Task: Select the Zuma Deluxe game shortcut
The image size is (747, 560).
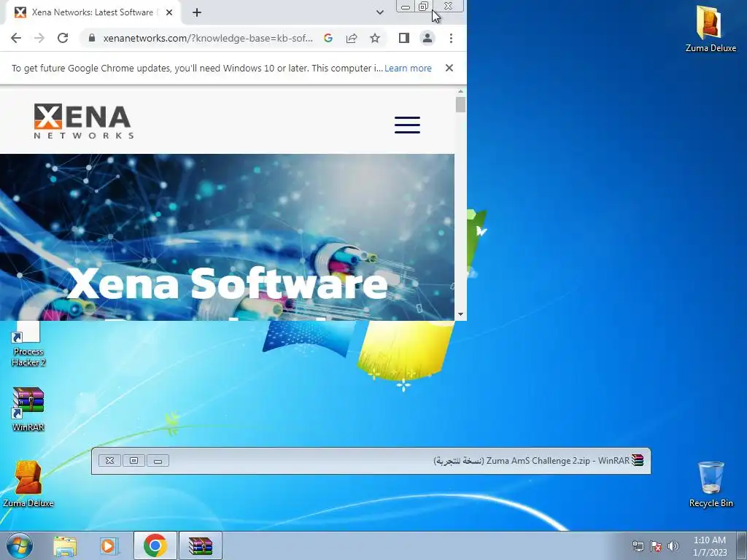Action: pyautogui.click(x=28, y=484)
